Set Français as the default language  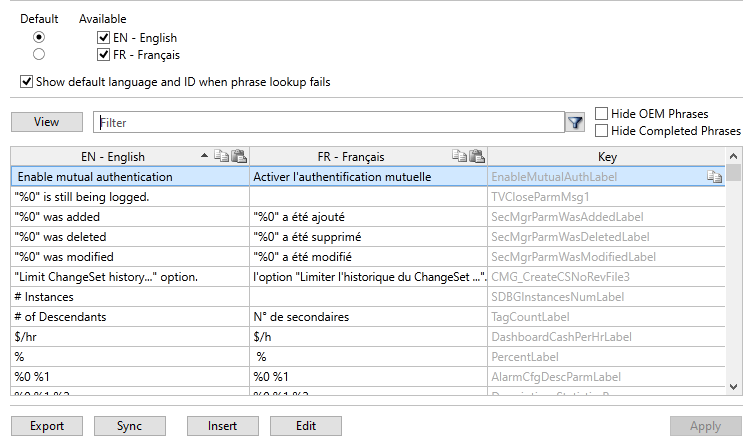click(39, 55)
